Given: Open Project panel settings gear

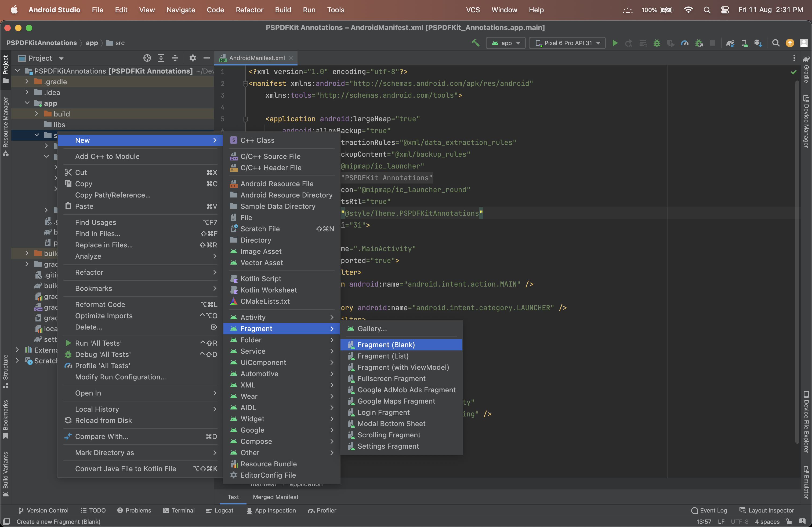Looking at the screenshot, I should point(193,58).
